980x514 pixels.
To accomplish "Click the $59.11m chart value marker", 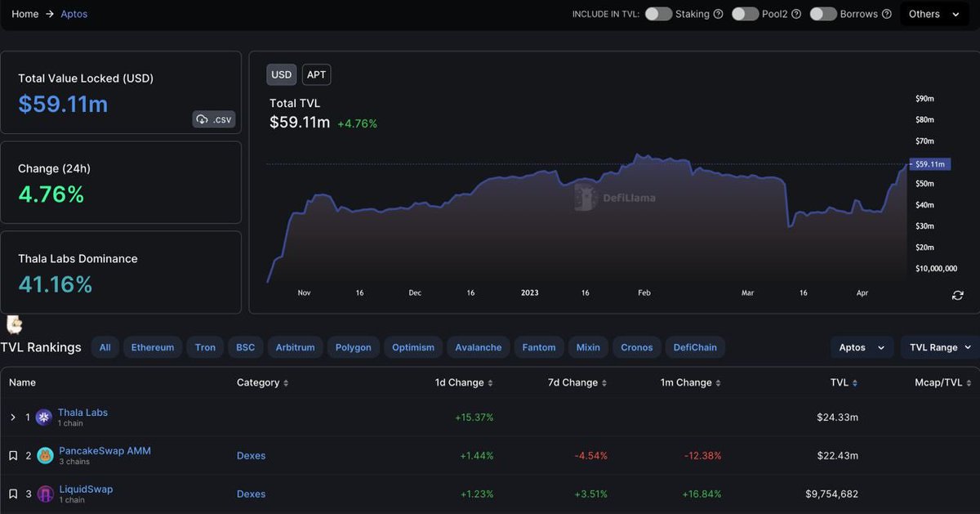I will pos(929,163).
